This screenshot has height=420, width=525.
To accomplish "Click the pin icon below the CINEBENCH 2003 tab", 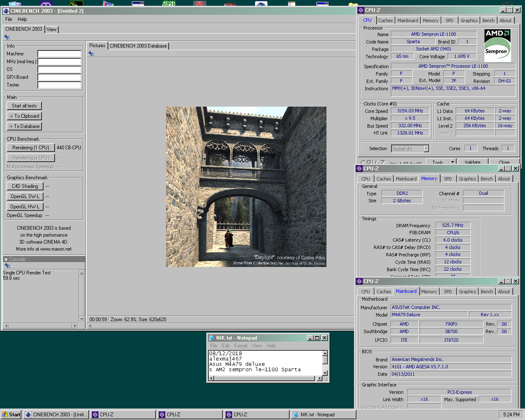I will pyautogui.click(x=7, y=37).
